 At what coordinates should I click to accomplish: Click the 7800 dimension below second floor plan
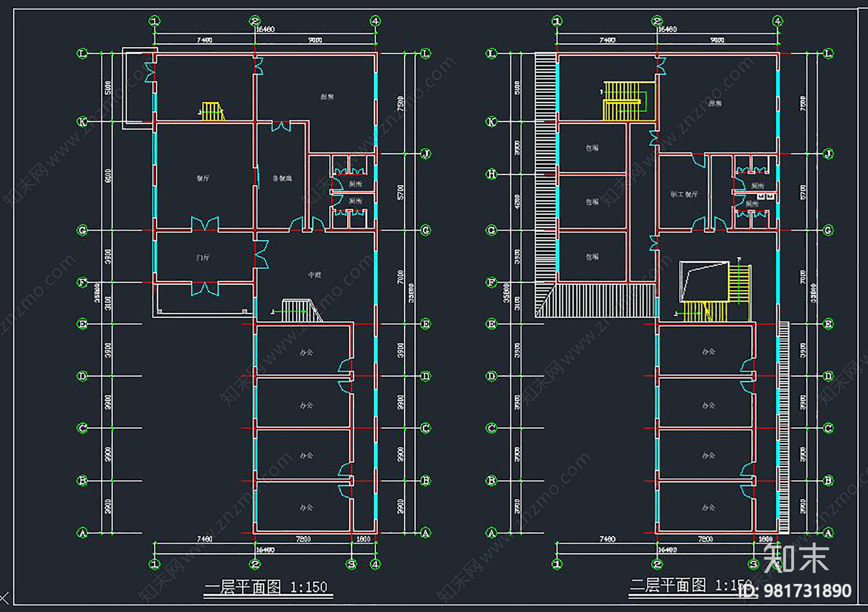[705, 539]
